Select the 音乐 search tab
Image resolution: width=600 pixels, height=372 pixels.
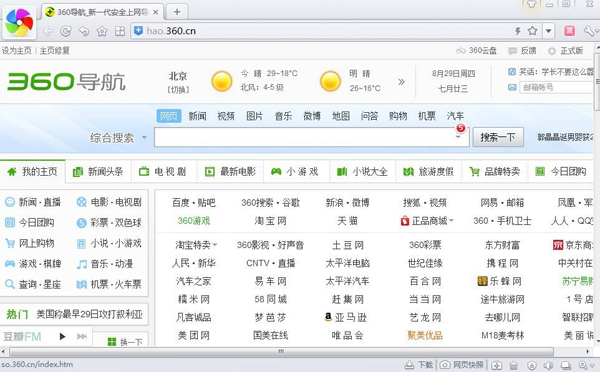283,116
